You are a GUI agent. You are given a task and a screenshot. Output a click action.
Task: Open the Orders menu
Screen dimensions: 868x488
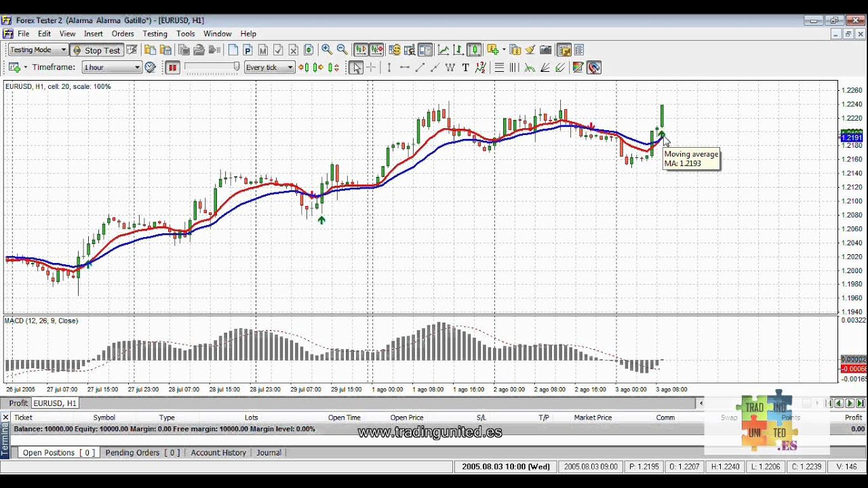coord(123,33)
